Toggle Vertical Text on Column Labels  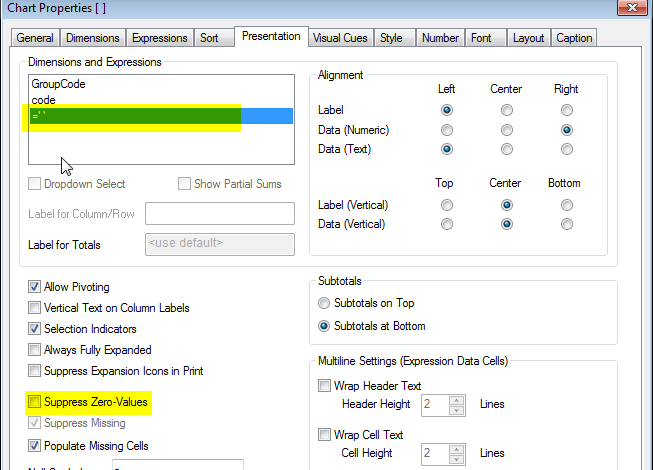tap(36, 308)
